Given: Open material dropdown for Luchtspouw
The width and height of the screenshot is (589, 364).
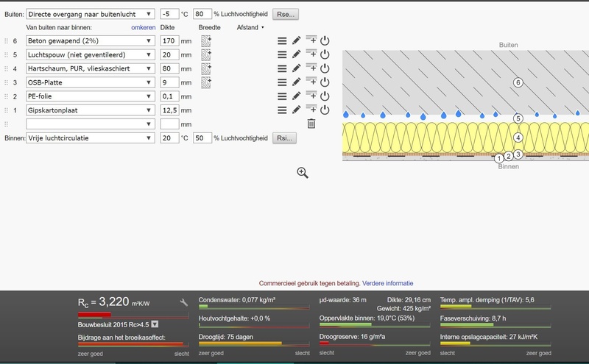Looking at the screenshot, I should 90,55.
